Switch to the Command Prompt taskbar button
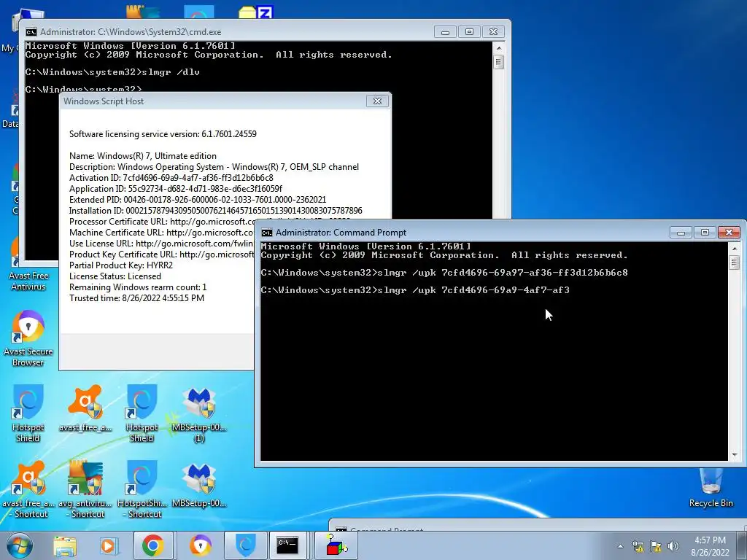This screenshot has height=560, width=747. pos(287,545)
